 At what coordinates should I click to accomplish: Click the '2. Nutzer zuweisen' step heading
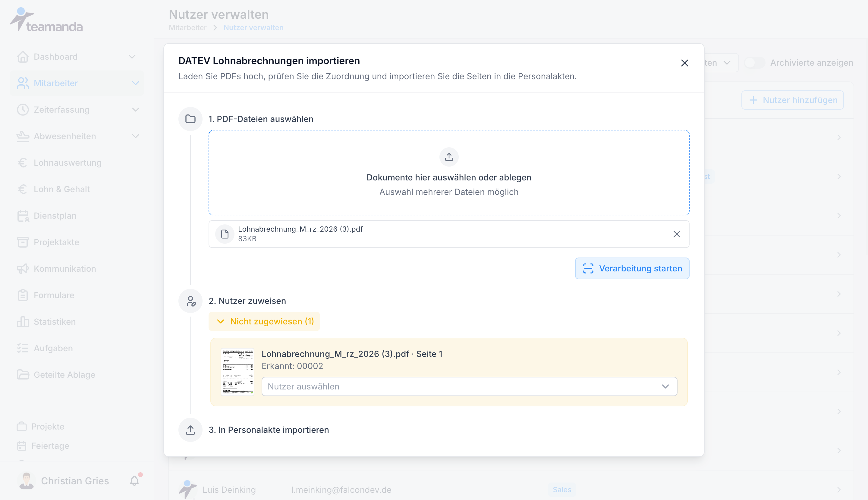tap(247, 301)
